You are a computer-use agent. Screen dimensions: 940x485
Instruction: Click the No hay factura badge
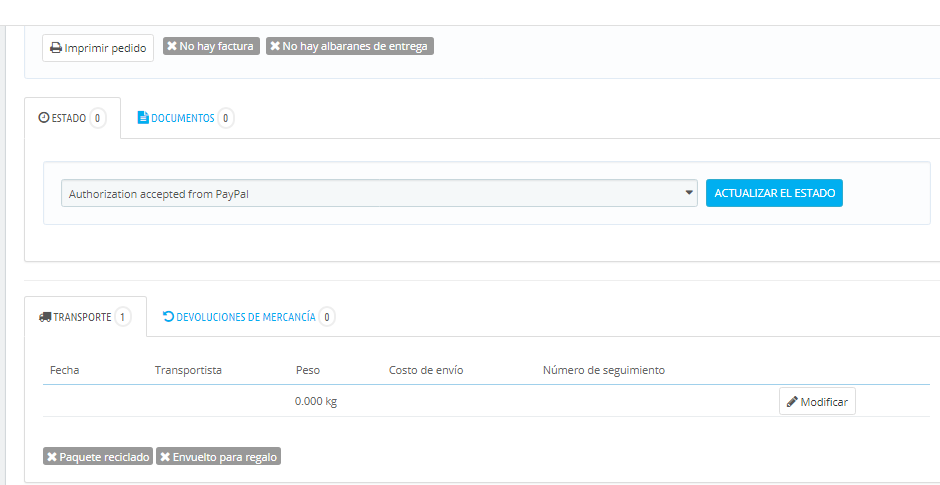coord(211,46)
